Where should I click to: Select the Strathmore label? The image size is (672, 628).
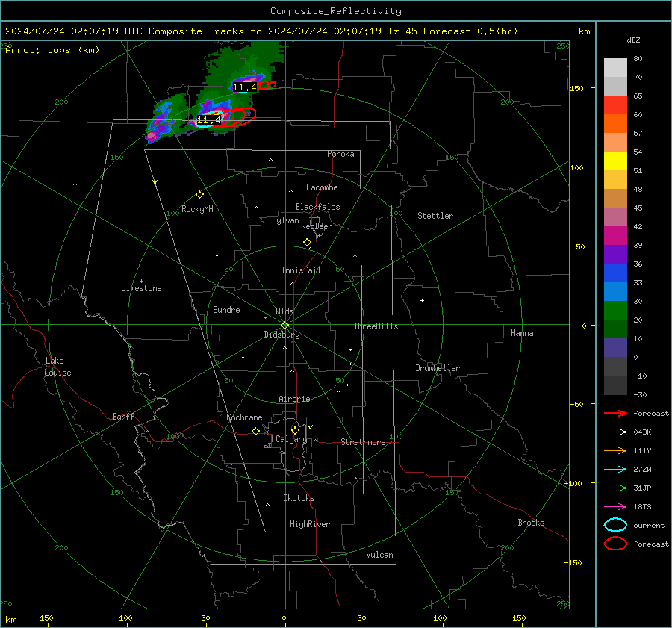click(x=363, y=442)
